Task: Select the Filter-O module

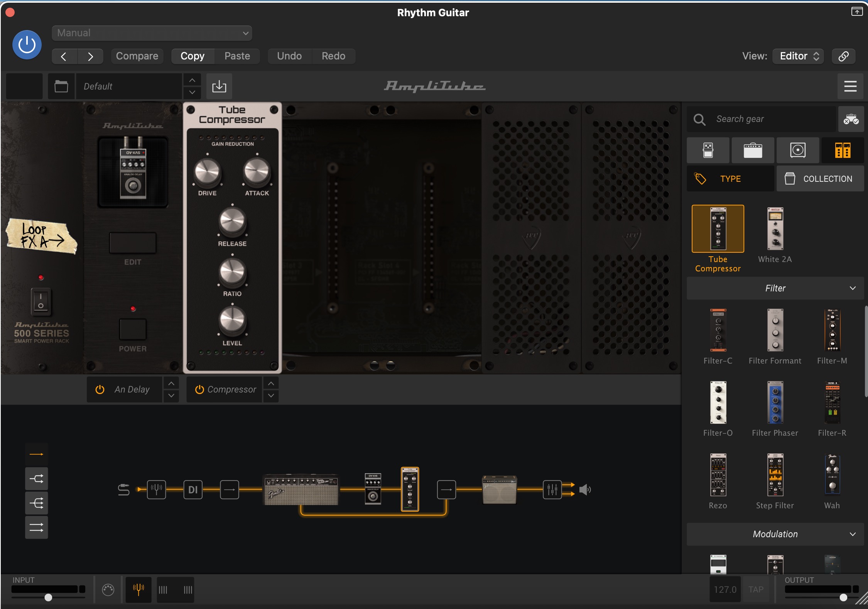Action: point(718,403)
